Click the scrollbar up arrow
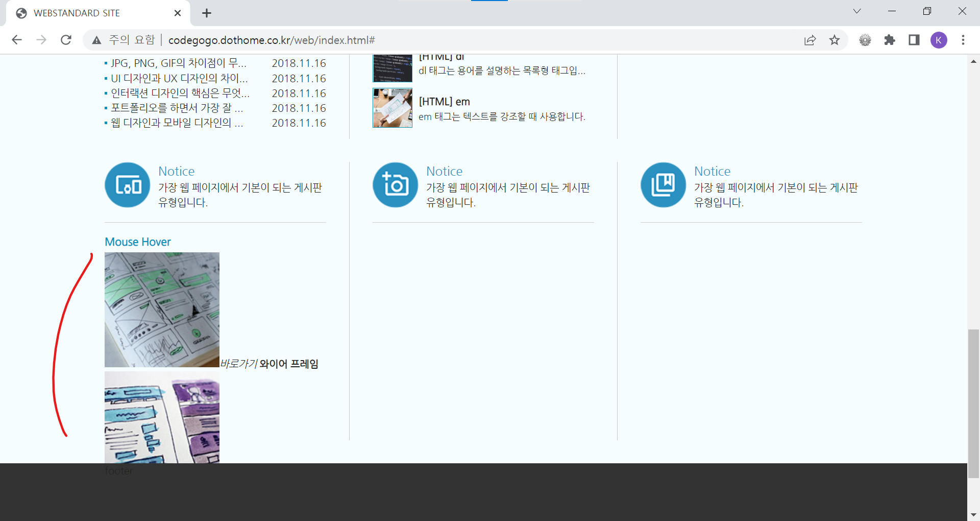This screenshot has width=980, height=521. click(x=974, y=61)
